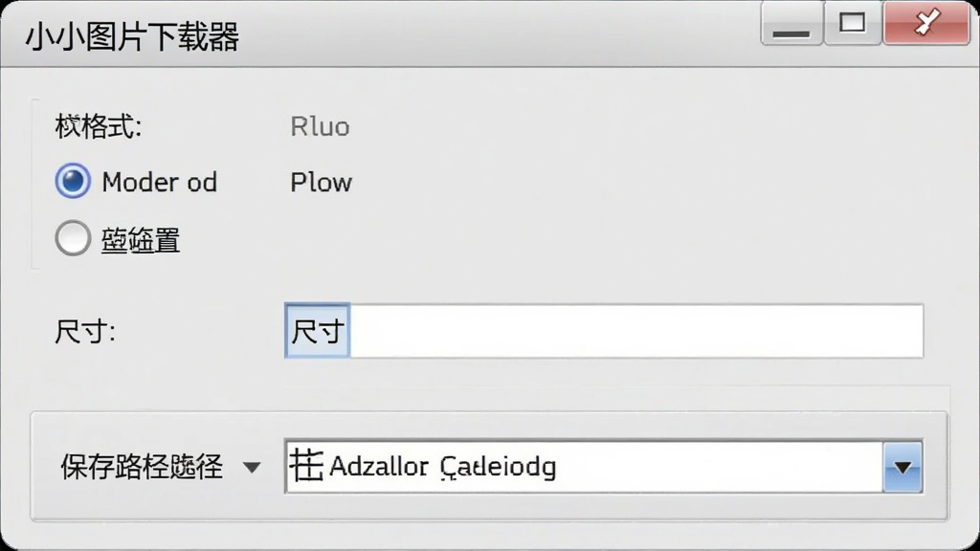
Task: Minimize the 小小图片下载器 window
Action: [791, 23]
